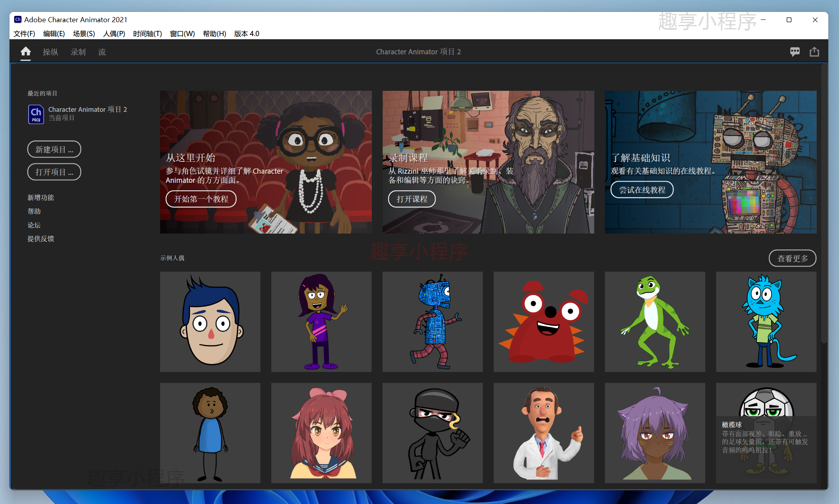Open the 场景(S) menu
The image size is (839, 504).
[x=84, y=34]
